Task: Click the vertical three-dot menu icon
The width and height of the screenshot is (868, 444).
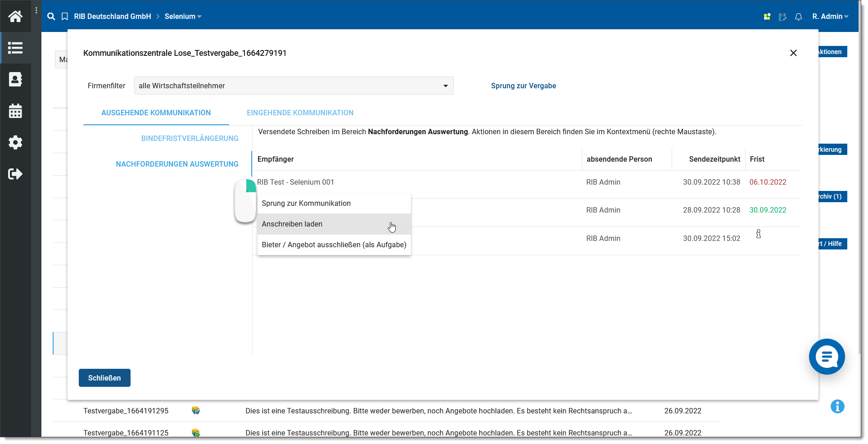Action: point(36,10)
